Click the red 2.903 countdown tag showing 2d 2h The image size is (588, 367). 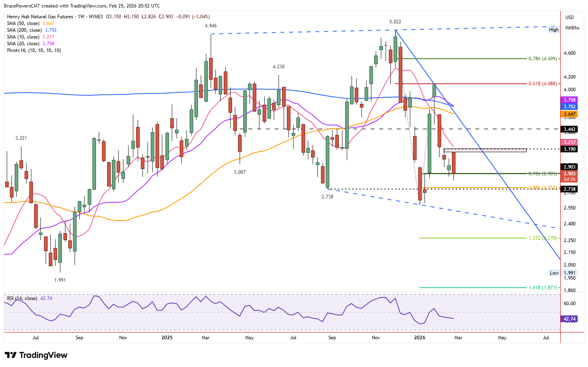pyautogui.click(x=569, y=177)
